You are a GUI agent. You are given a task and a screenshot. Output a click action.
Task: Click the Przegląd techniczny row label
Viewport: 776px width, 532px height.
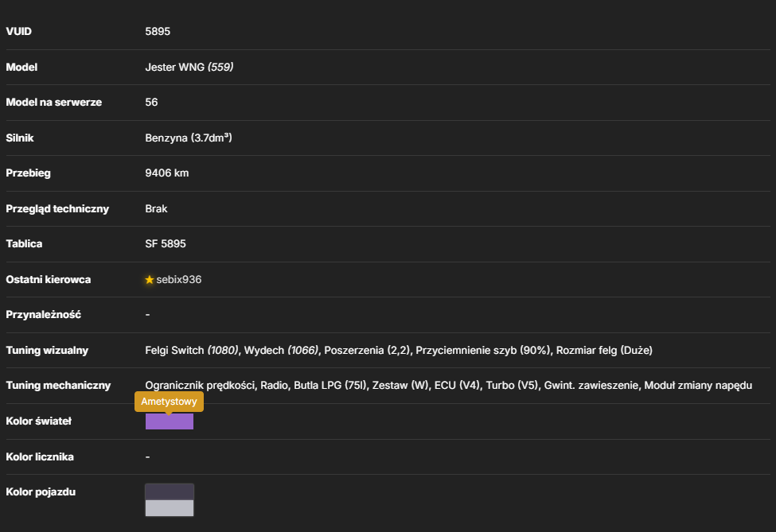click(x=57, y=208)
